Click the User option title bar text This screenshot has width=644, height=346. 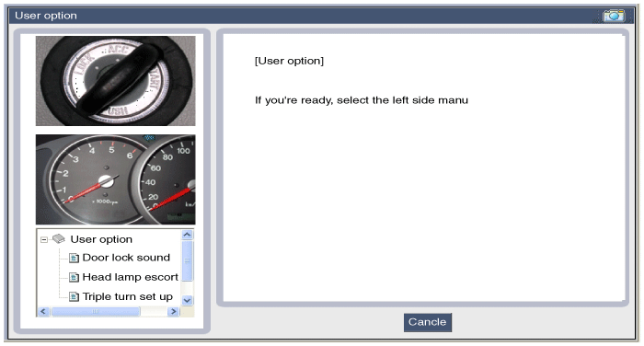click(x=46, y=16)
